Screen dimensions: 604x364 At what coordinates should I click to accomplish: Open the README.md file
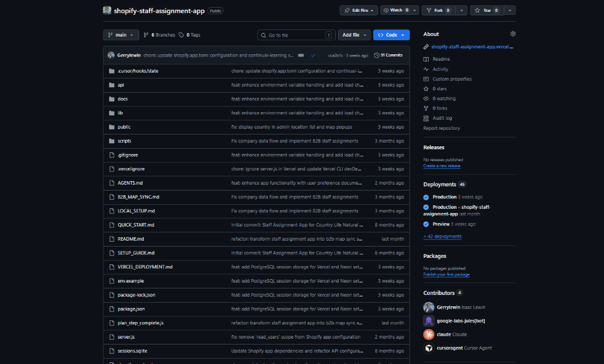[x=131, y=239]
